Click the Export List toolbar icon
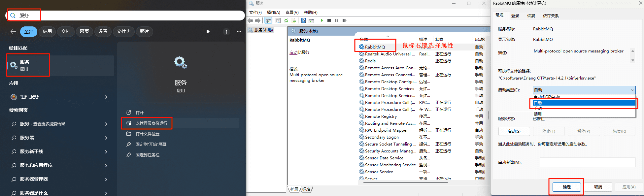 [x=293, y=20]
